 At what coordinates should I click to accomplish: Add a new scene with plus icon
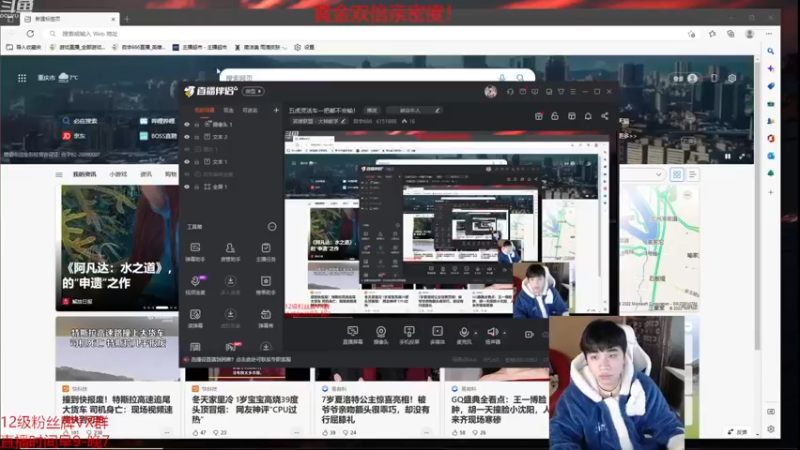click(x=276, y=110)
